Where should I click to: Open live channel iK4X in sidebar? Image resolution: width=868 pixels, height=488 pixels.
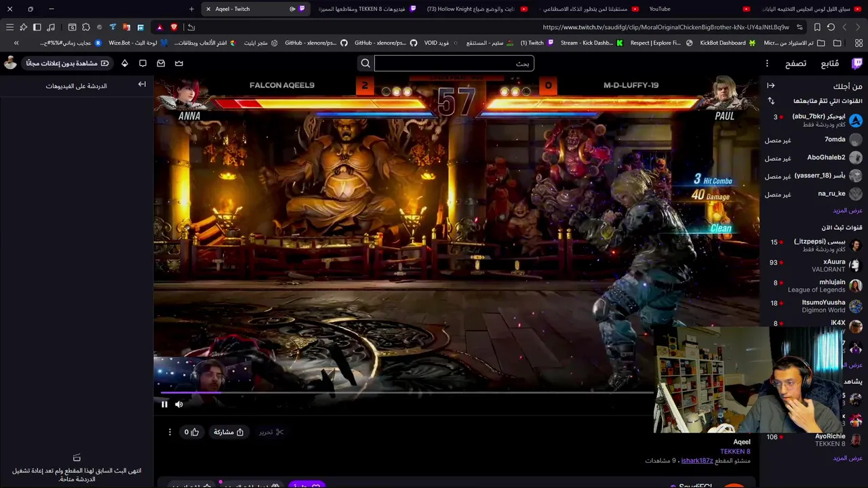(814, 323)
